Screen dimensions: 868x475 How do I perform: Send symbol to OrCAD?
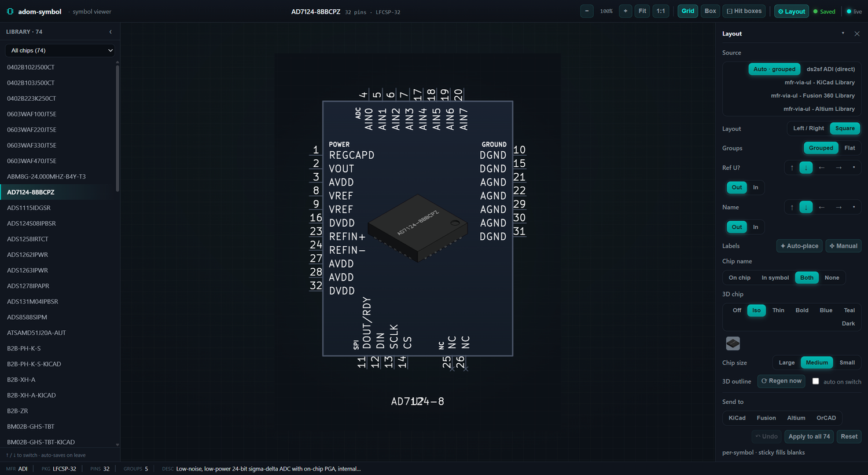point(826,418)
